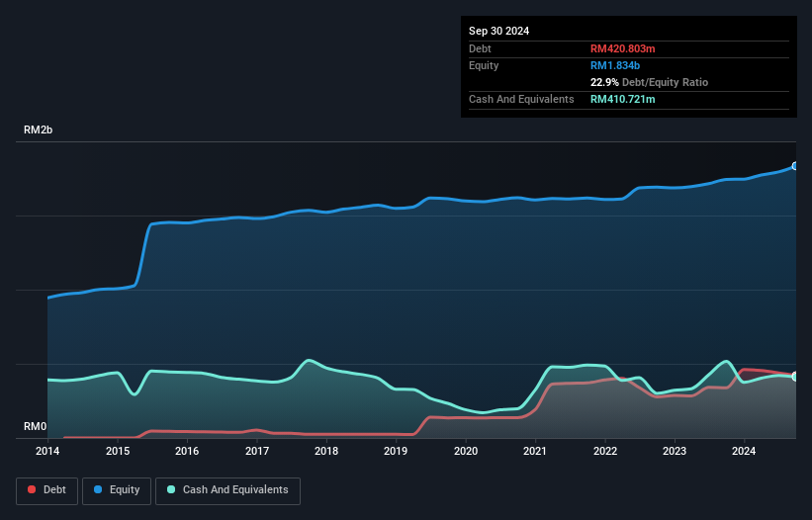The height and width of the screenshot is (520, 812).
Task: Select the Equity endpoint marker for Sep 2024
Action: [x=795, y=166]
